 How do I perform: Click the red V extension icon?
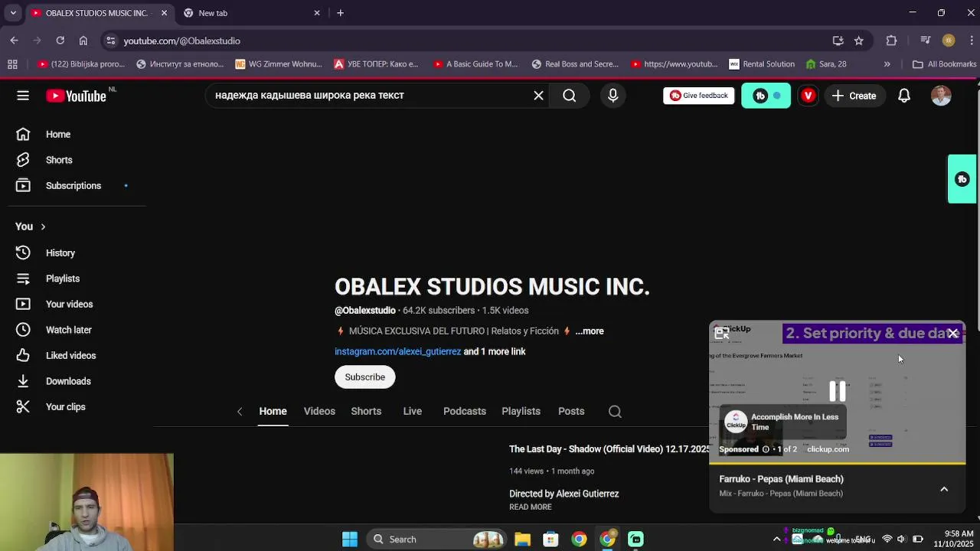pos(808,96)
